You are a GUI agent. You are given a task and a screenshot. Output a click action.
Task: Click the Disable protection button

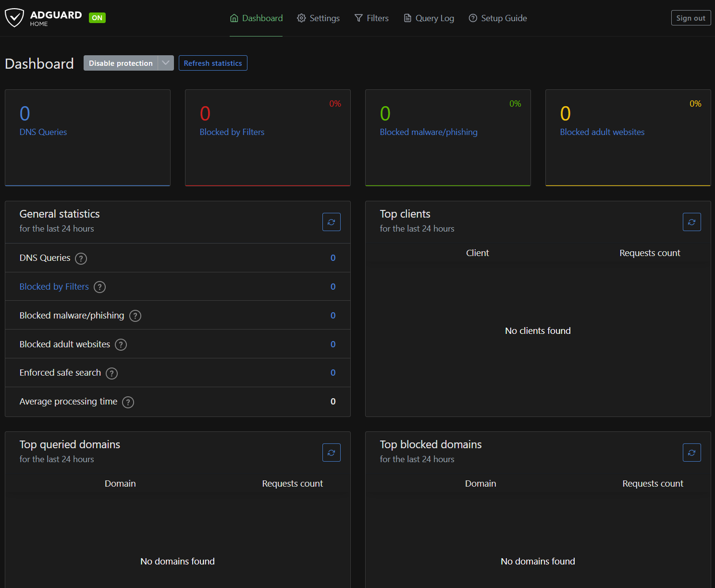(121, 63)
